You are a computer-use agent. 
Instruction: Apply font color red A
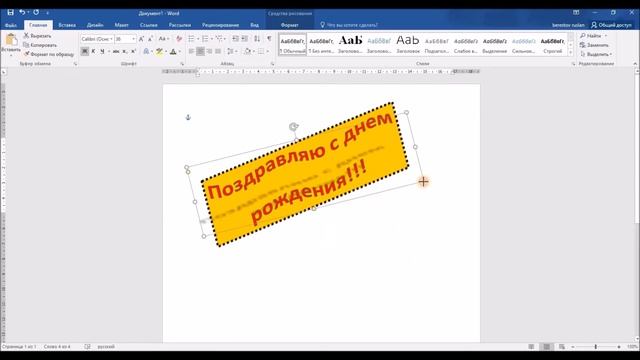[173, 51]
